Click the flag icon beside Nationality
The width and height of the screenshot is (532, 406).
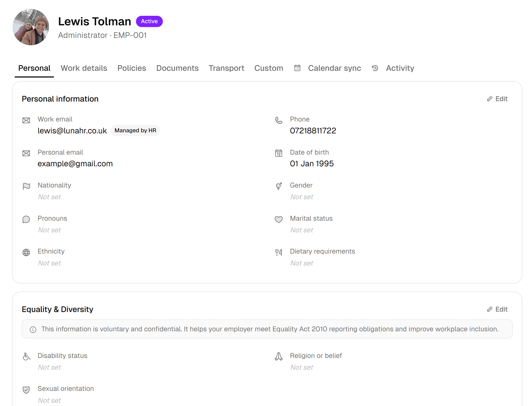coord(26,186)
